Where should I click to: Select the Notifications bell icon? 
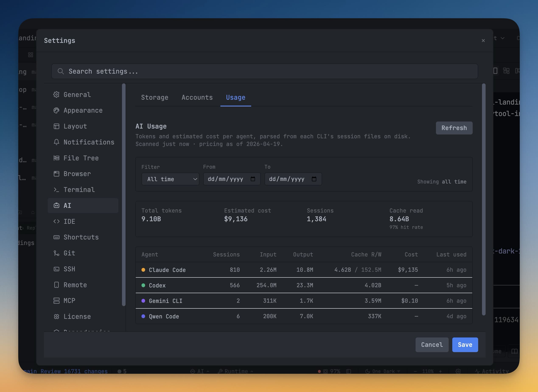pos(56,142)
